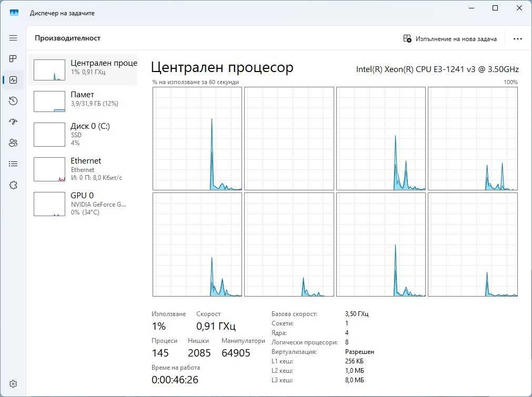
Task: Click the Диск 0 mini graph thumbnail
Action: coord(49,135)
